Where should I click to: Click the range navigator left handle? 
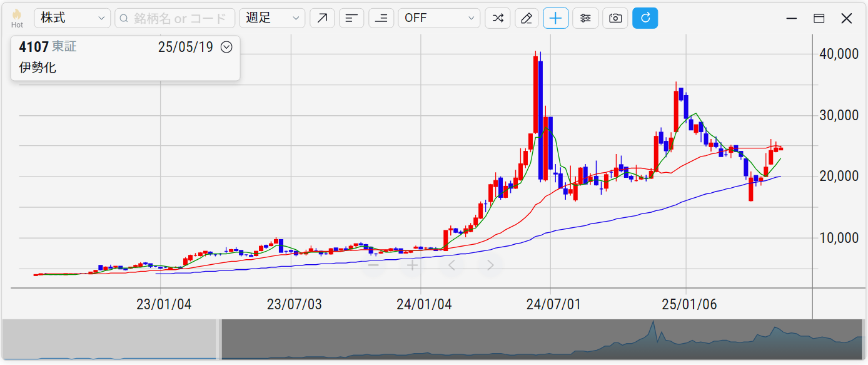pos(219,339)
